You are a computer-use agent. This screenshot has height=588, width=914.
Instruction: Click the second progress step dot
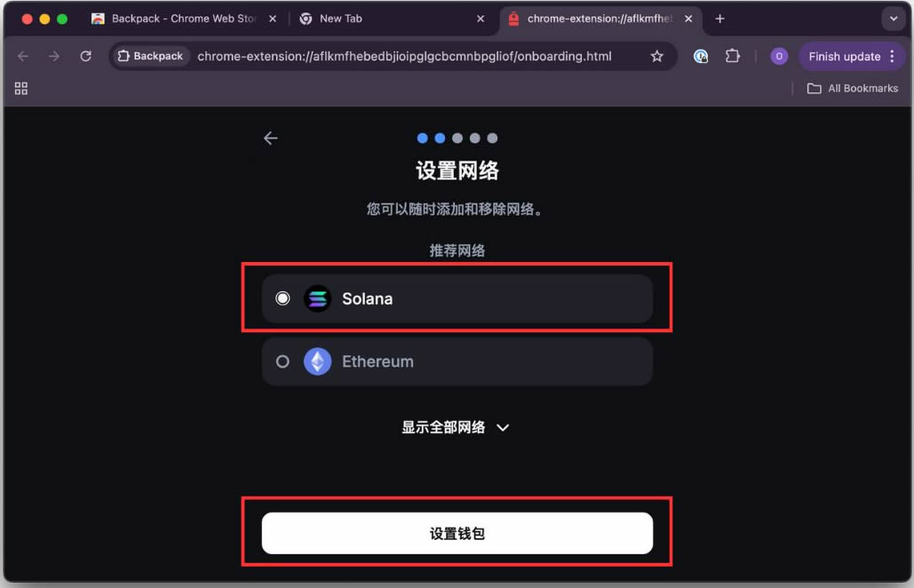(440, 138)
